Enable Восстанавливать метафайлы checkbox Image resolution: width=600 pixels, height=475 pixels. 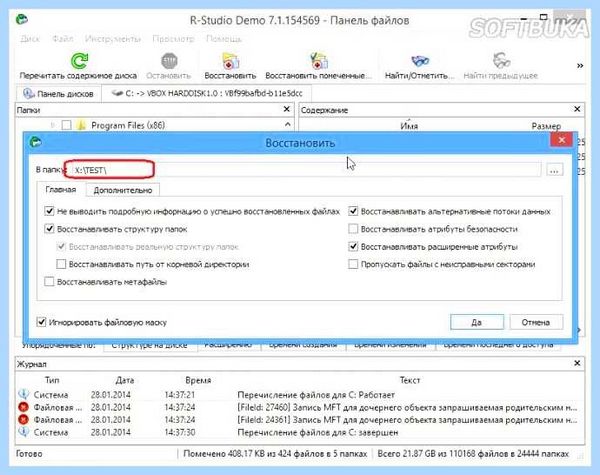point(49,281)
